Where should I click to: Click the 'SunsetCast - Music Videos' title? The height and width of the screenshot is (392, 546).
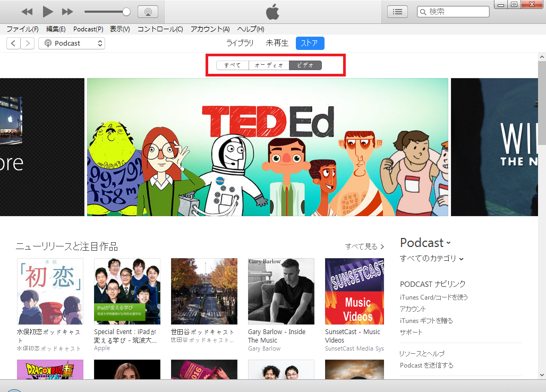(x=352, y=336)
